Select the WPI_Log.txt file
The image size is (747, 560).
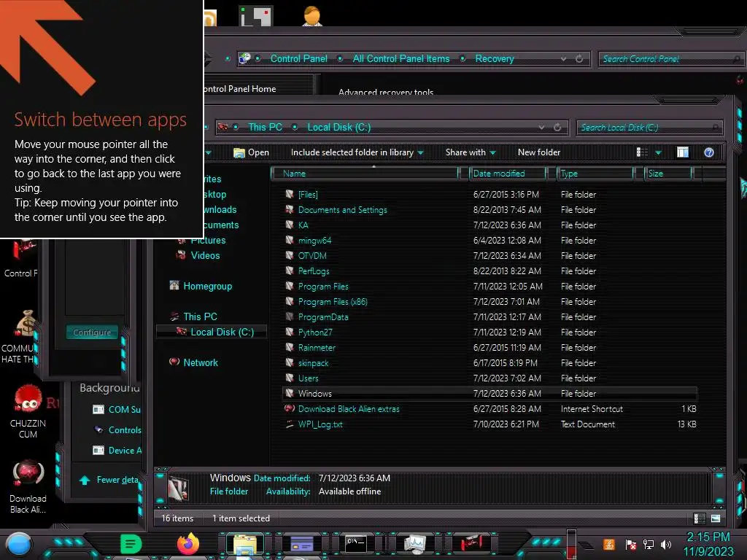click(320, 424)
